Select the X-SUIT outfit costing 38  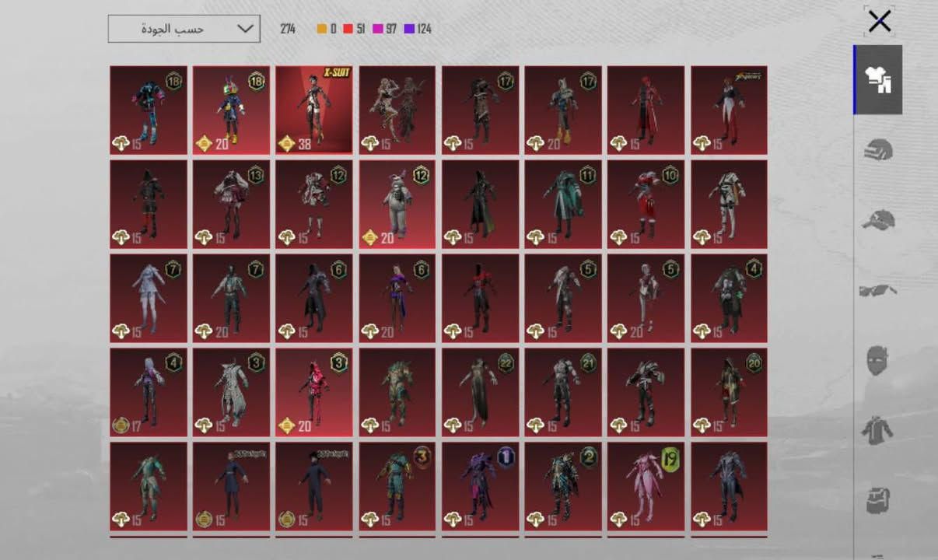click(x=314, y=110)
